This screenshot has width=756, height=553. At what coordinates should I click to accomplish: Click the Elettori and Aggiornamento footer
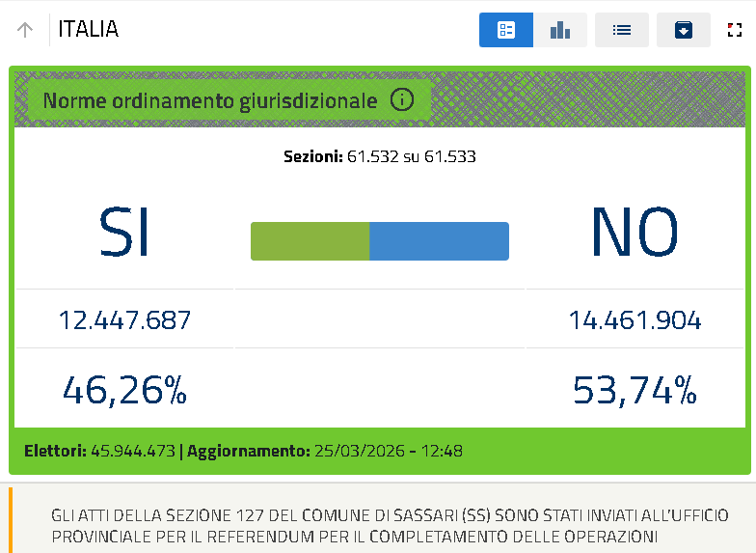[243, 451]
